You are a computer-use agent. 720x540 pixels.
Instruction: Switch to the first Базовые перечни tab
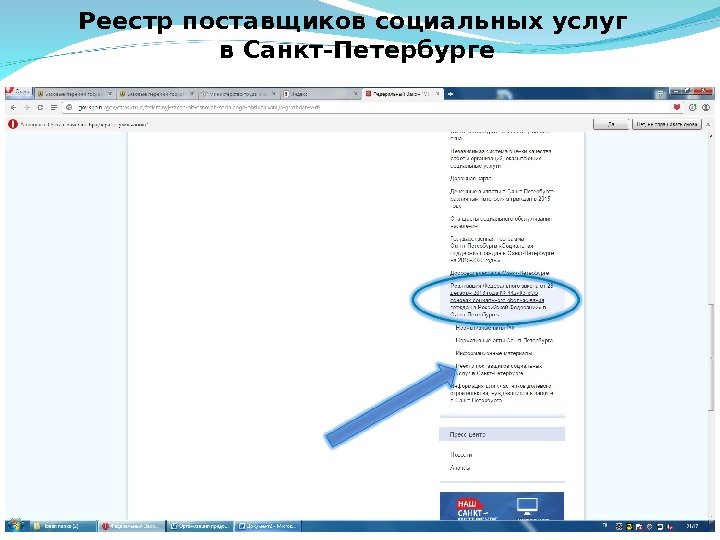pos(75,94)
